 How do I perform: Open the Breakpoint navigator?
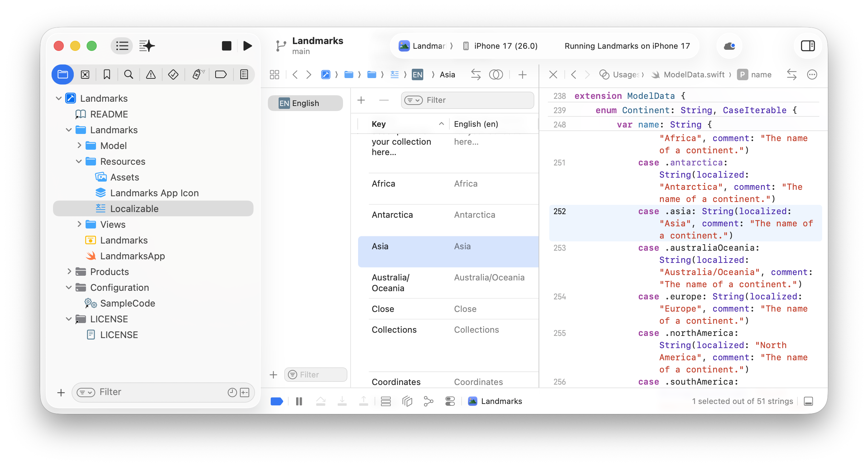(x=221, y=74)
